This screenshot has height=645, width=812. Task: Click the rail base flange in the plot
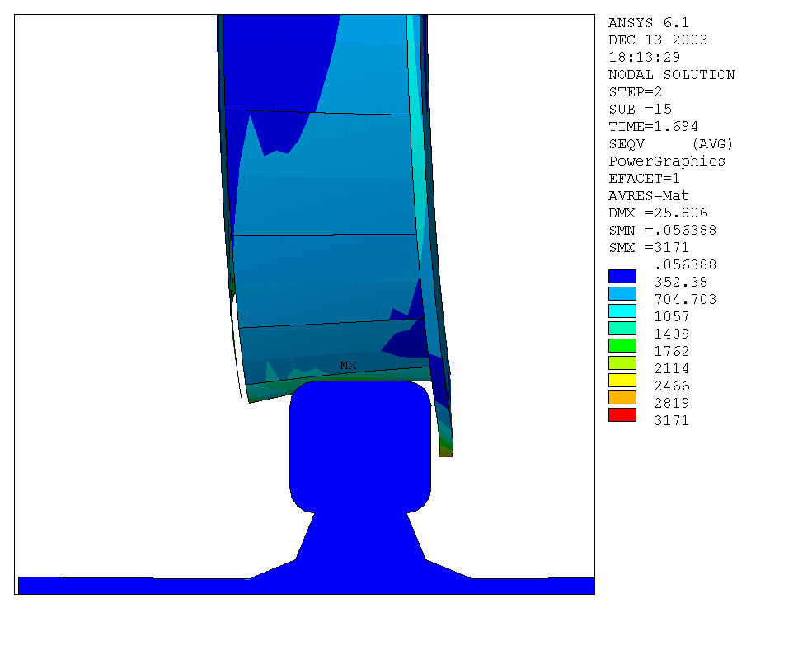[306, 585]
